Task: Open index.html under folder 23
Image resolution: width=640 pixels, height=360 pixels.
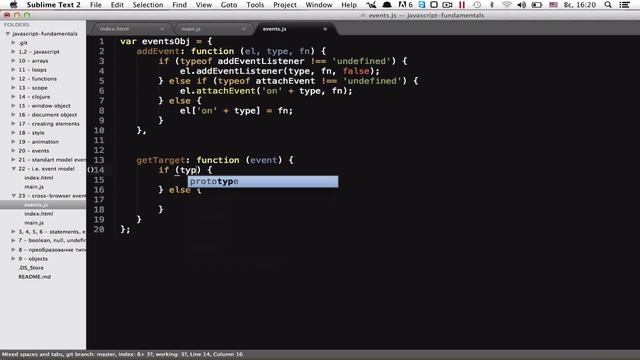Action: pyautogui.click(x=38, y=214)
